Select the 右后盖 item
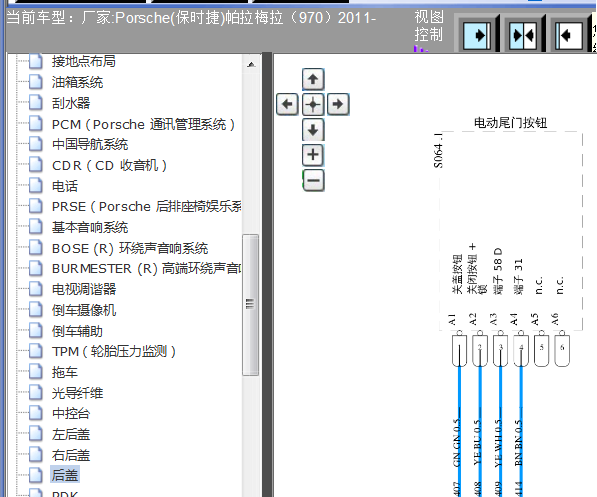 [71, 455]
